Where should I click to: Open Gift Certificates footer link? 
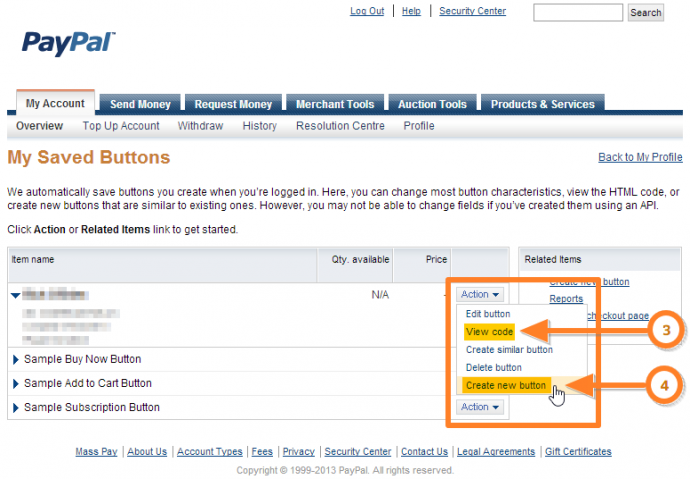point(578,452)
